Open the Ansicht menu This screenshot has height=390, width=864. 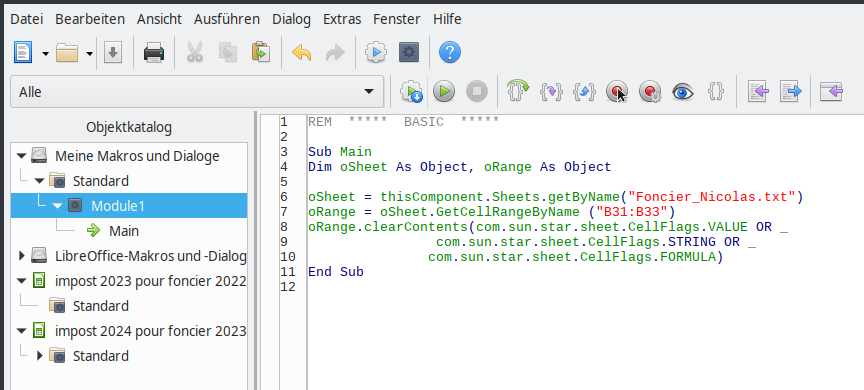(159, 19)
